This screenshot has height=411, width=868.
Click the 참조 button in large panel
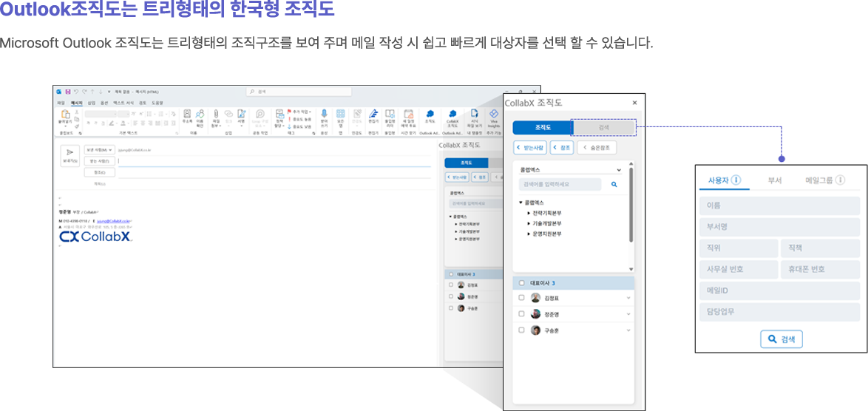[562, 148]
